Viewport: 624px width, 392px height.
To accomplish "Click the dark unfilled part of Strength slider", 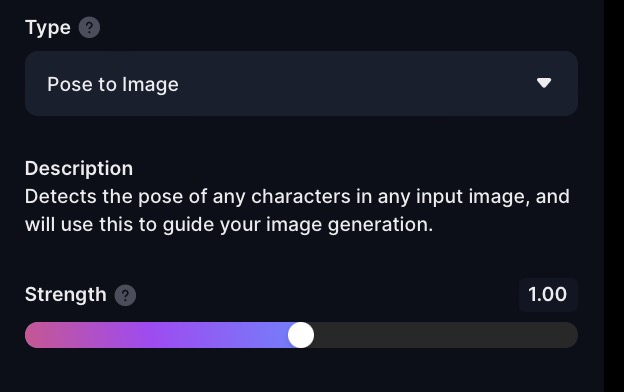I will (446, 335).
